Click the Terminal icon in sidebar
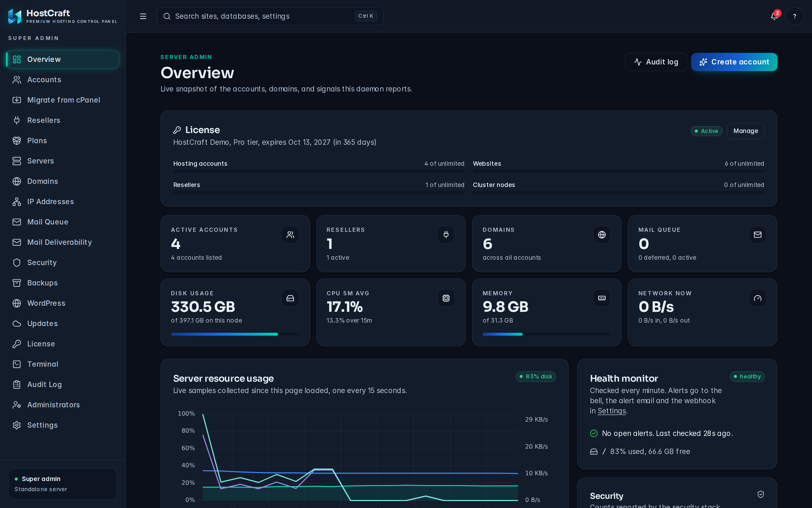 (x=17, y=364)
